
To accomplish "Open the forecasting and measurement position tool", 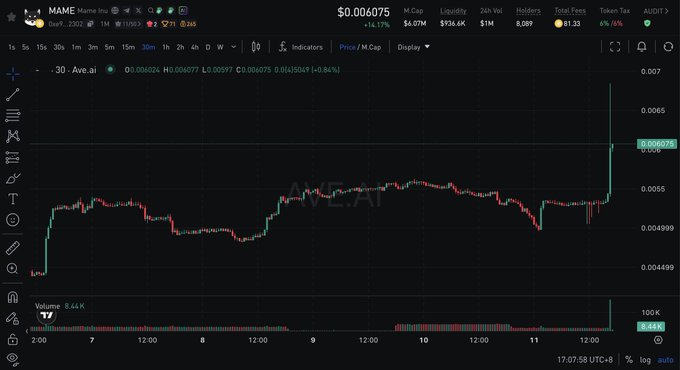I will tap(13, 157).
